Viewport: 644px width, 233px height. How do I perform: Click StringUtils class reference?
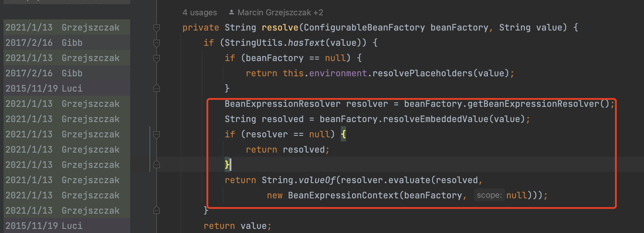point(254,43)
